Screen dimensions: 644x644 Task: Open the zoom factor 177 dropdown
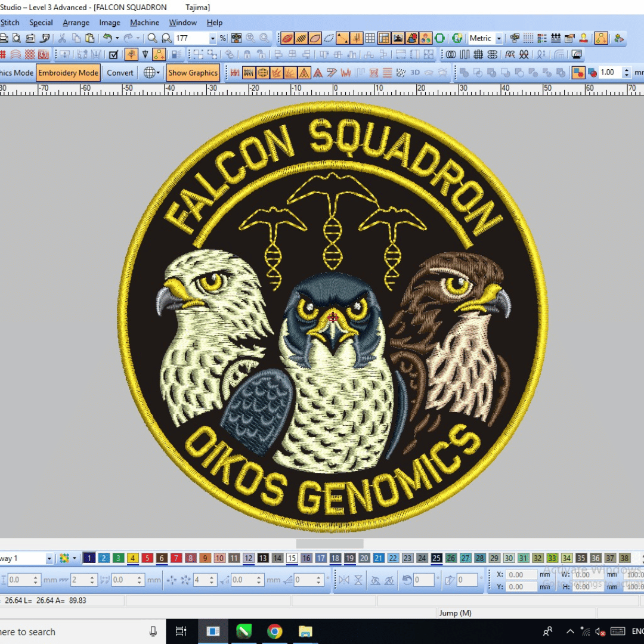pos(212,38)
